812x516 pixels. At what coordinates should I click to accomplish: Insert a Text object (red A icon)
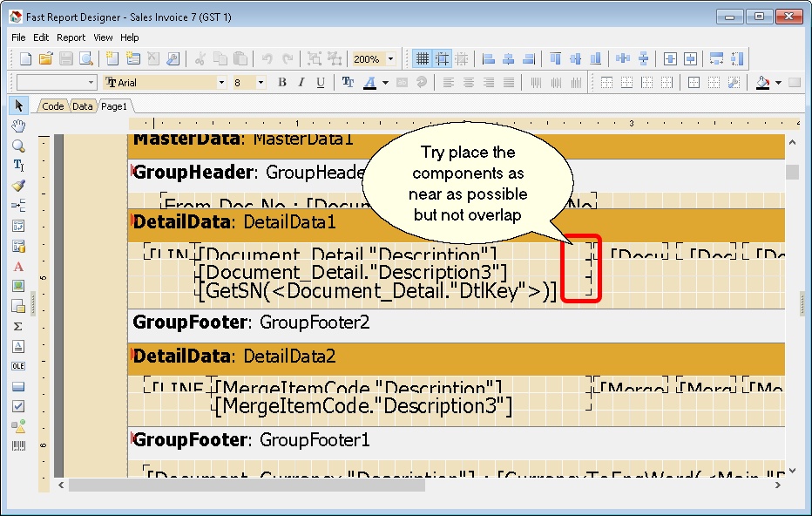[x=18, y=267]
